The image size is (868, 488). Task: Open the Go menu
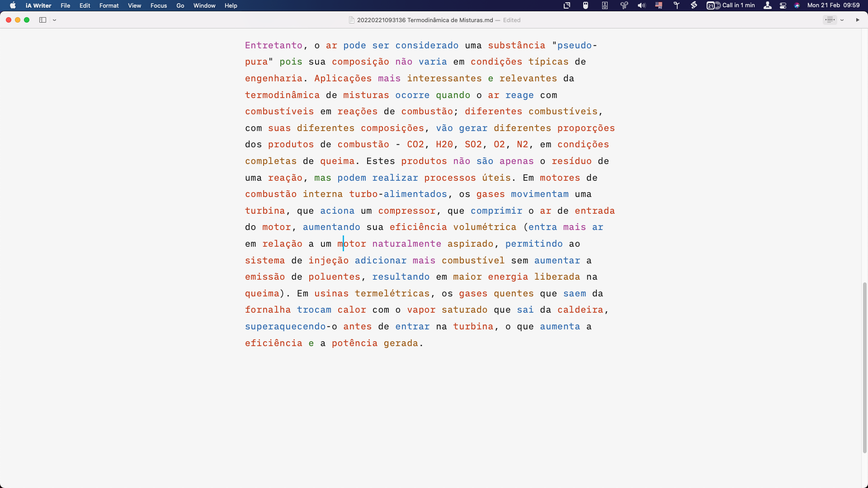click(180, 5)
